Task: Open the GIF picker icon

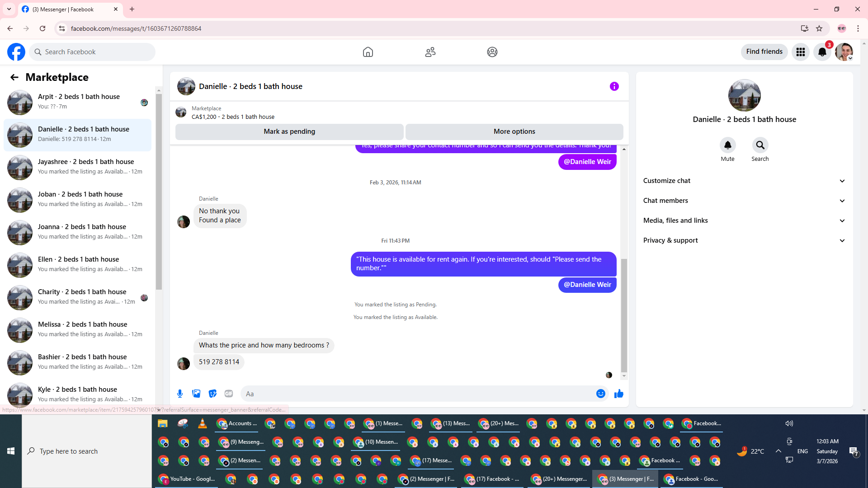Action: (229, 394)
